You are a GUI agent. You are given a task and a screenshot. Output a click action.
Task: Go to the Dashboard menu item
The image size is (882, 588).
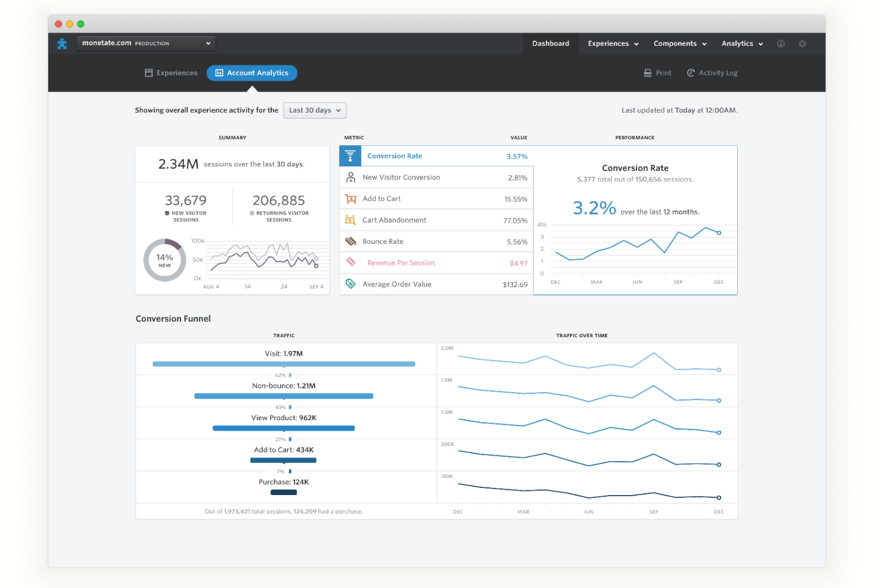click(551, 43)
